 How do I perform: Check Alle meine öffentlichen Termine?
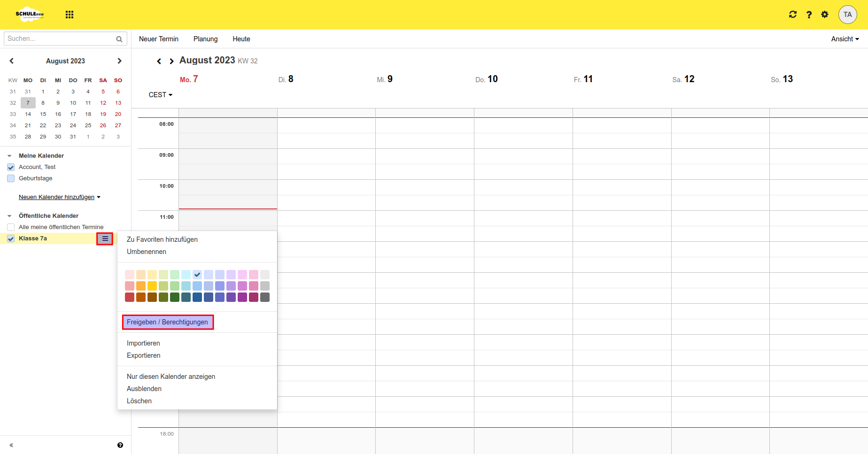click(x=11, y=227)
